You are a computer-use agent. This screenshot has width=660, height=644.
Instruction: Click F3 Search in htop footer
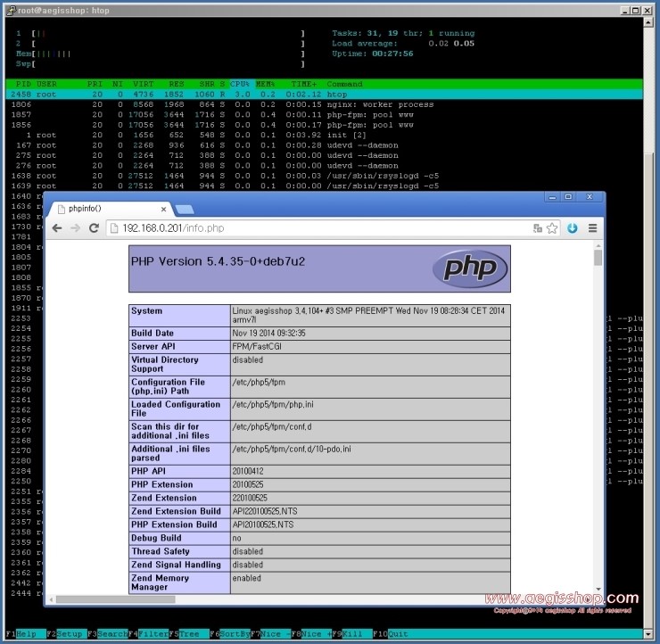pos(107,634)
